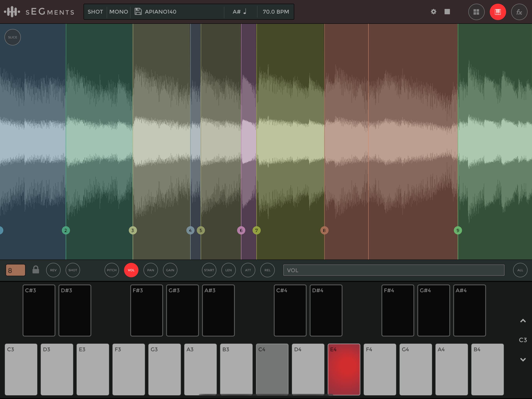Image resolution: width=532 pixels, height=399 pixels.
Task: Click the ALL button
Action: (520, 270)
